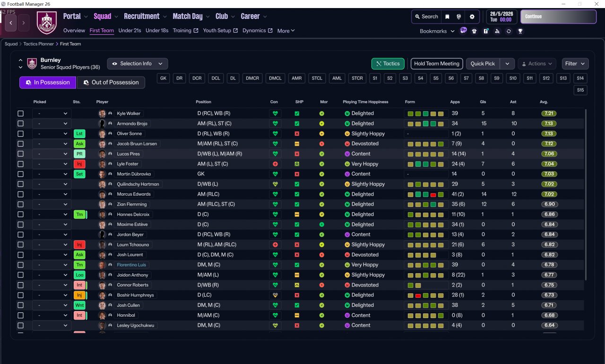Open Kyle Walker's Picked position dropdown
This screenshot has height=364, width=605.
pos(52,113)
